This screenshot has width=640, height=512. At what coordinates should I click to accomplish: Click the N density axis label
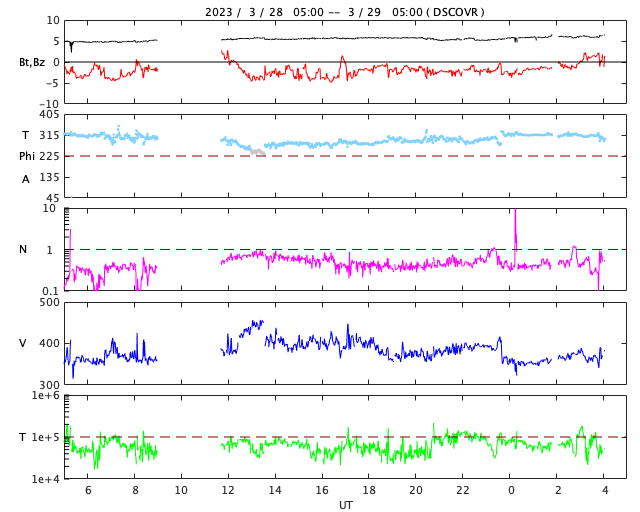[x=23, y=250]
